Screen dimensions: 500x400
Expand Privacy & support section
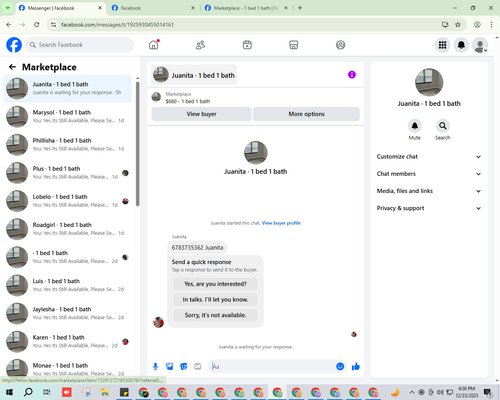[x=429, y=208]
